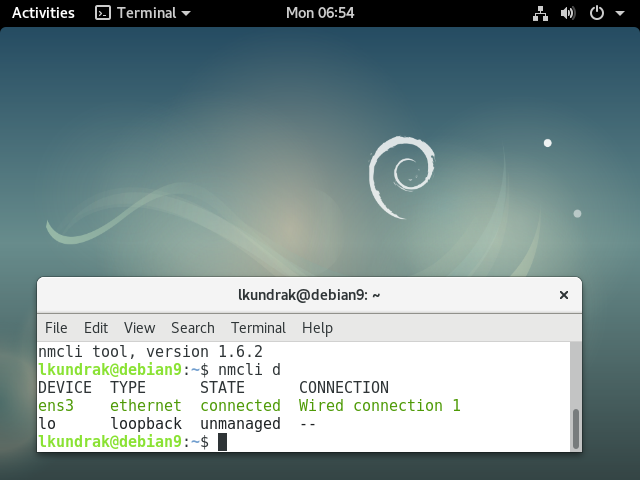Click the TYPE column header
The image size is (640, 480).
tap(128, 388)
